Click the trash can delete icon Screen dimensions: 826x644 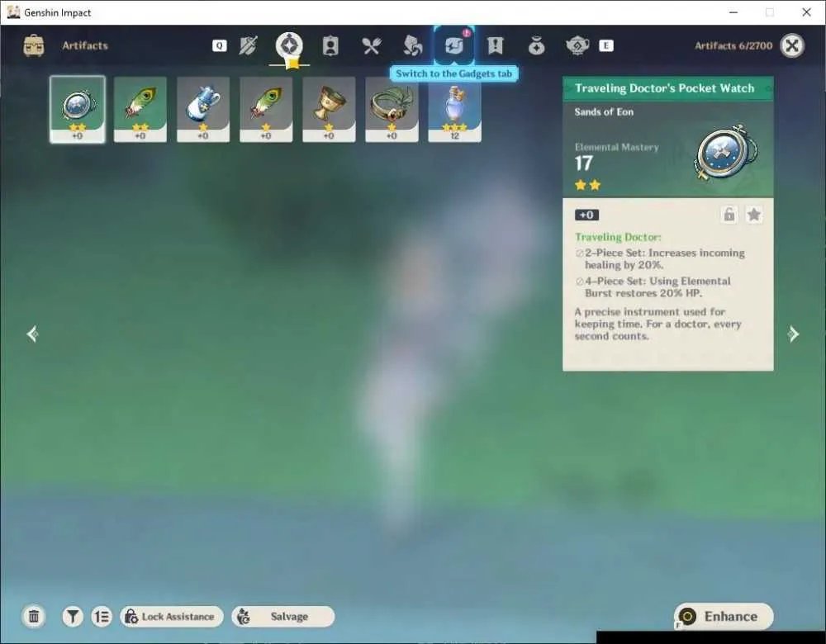pos(34,616)
